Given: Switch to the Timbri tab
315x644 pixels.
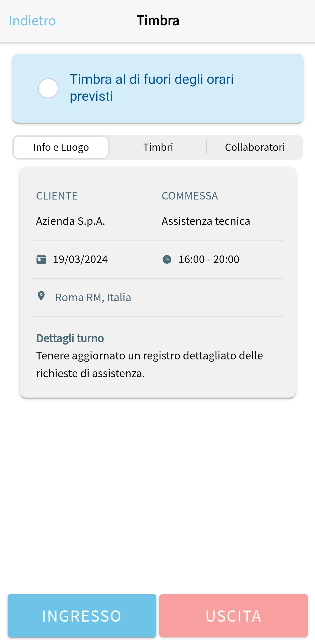Looking at the screenshot, I should (x=158, y=147).
